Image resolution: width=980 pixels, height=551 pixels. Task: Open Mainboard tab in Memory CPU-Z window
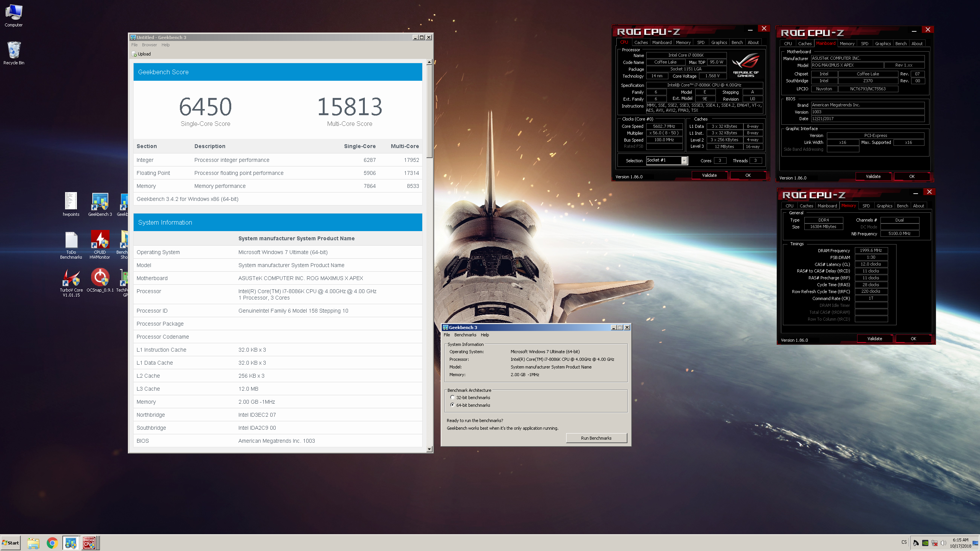click(827, 206)
